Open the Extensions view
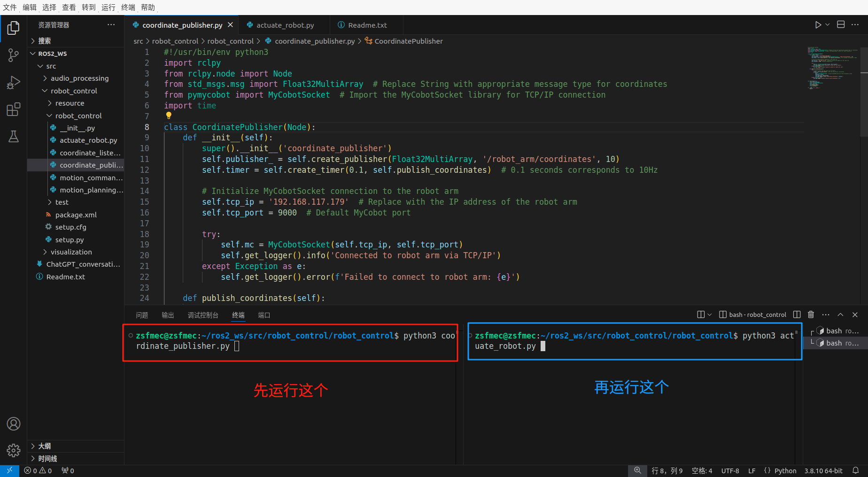The width and height of the screenshot is (868, 477). (x=13, y=109)
